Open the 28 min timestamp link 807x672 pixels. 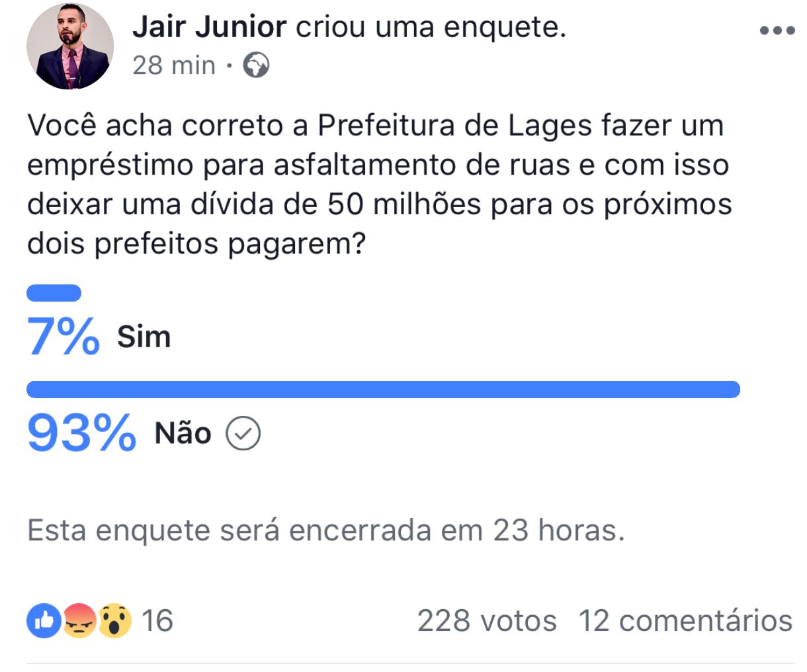[x=174, y=65]
